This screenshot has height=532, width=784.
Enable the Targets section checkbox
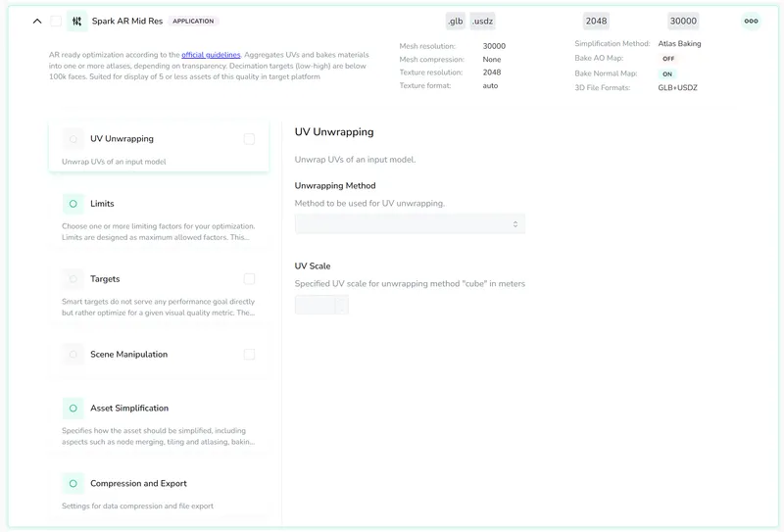pos(249,279)
